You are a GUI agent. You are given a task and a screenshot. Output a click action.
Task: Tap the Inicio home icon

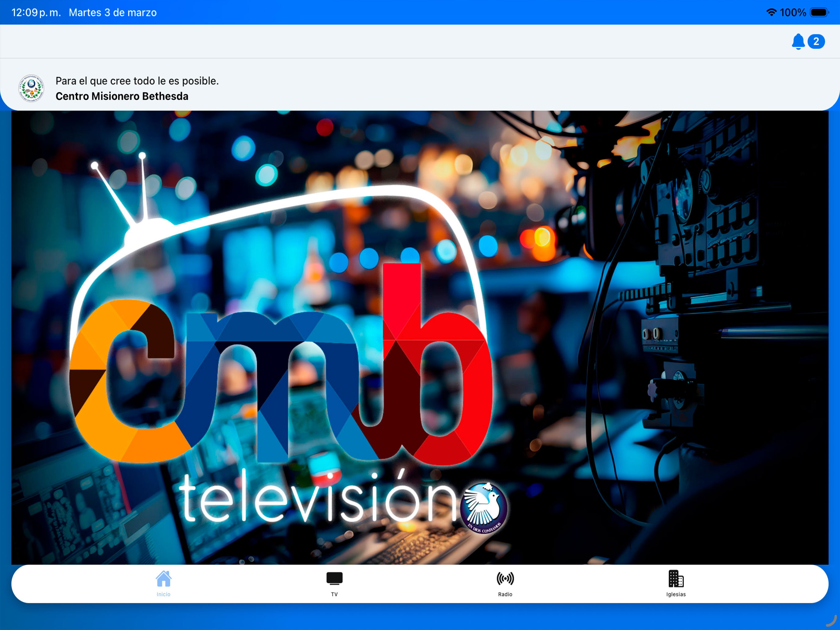click(164, 578)
